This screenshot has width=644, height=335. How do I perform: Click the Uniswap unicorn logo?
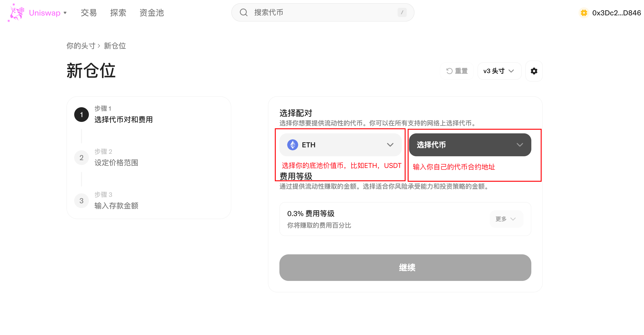pos(16,13)
